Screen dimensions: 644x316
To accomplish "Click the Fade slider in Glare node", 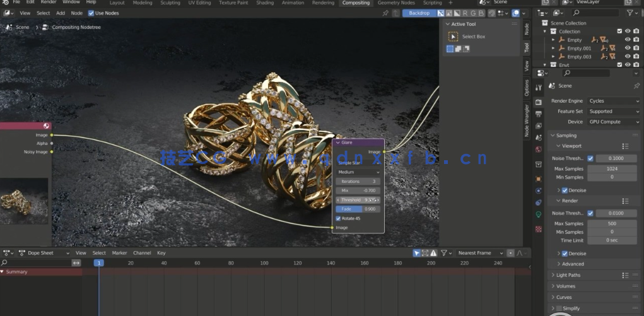I will pyautogui.click(x=358, y=209).
